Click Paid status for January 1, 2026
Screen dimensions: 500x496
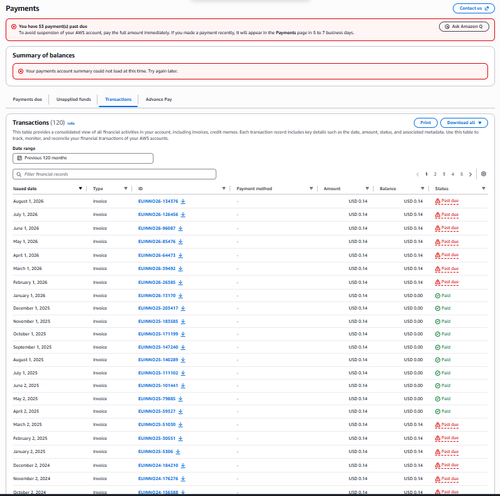point(443,296)
